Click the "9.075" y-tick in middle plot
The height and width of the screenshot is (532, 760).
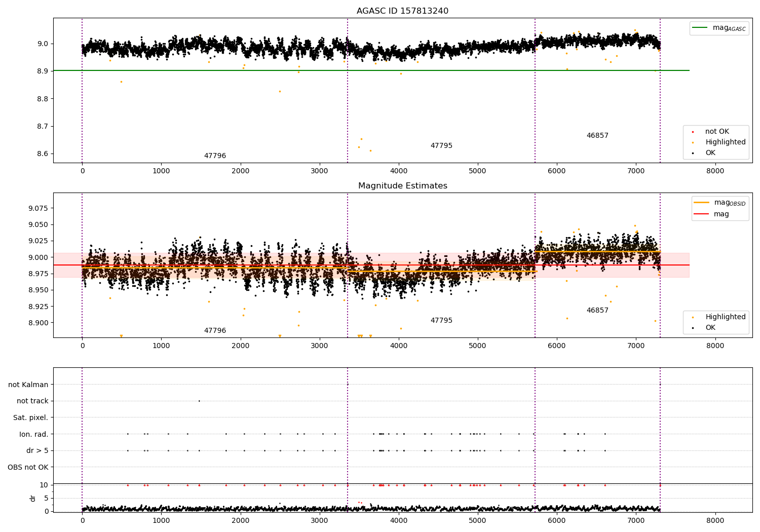tap(39, 208)
